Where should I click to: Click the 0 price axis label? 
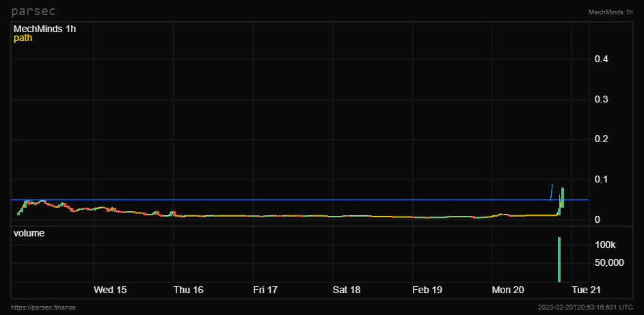pyautogui.click(x=598, y=220)
